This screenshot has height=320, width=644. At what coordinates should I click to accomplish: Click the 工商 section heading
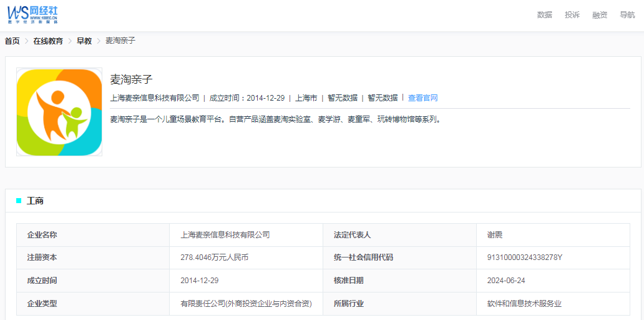point(36,201)
